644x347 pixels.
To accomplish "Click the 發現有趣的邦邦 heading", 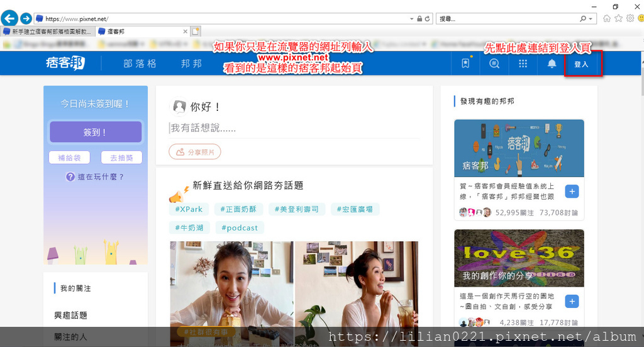I will [487, 101].
